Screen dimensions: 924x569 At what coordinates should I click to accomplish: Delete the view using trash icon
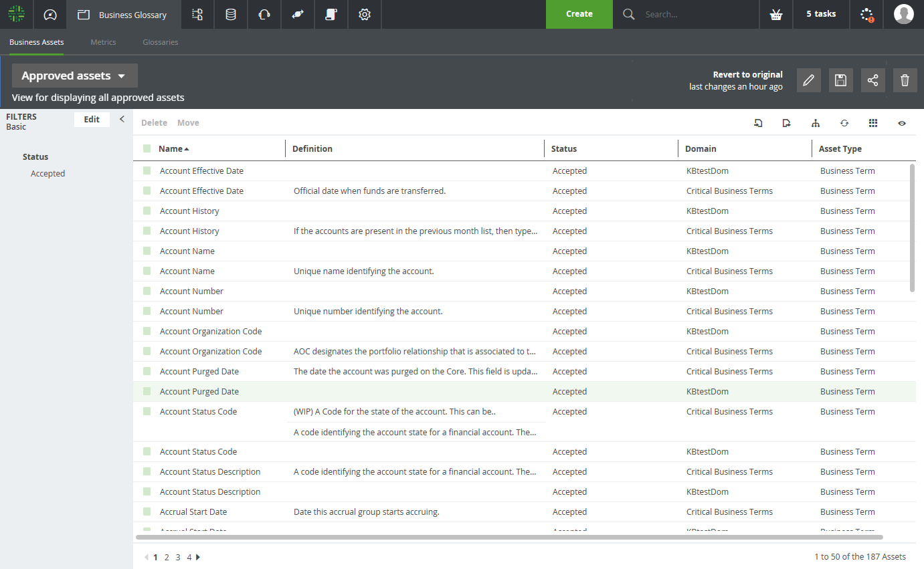point(905,80)
